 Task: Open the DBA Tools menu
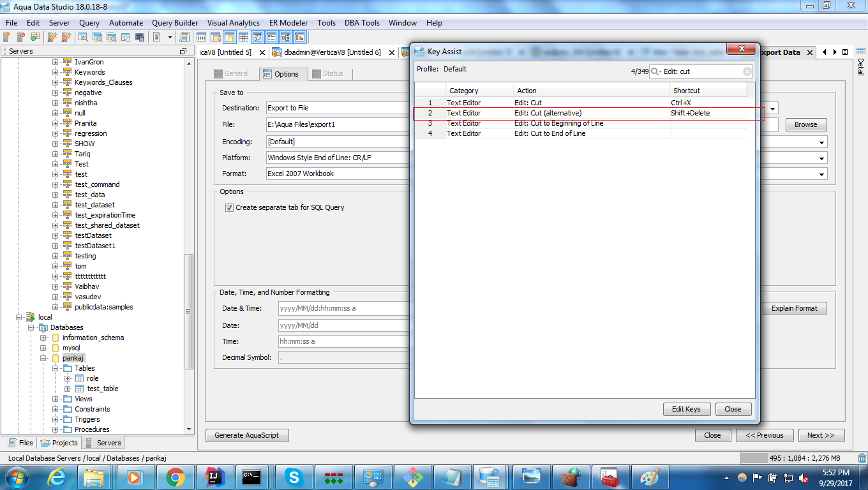tap(362, 22)
